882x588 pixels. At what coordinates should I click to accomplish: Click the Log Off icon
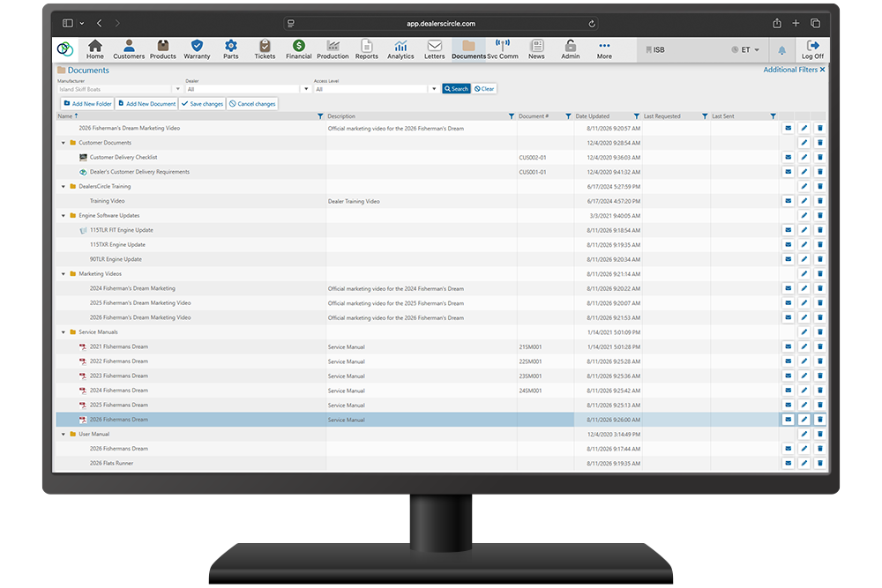(812, 46)
